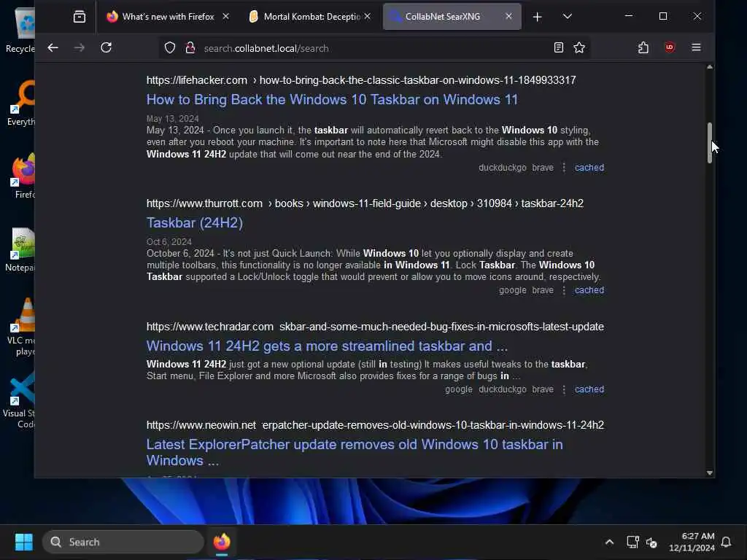747x560 pixels.
Task: Expand the list all tabs dropdown
Action: [x=567, y=16]
